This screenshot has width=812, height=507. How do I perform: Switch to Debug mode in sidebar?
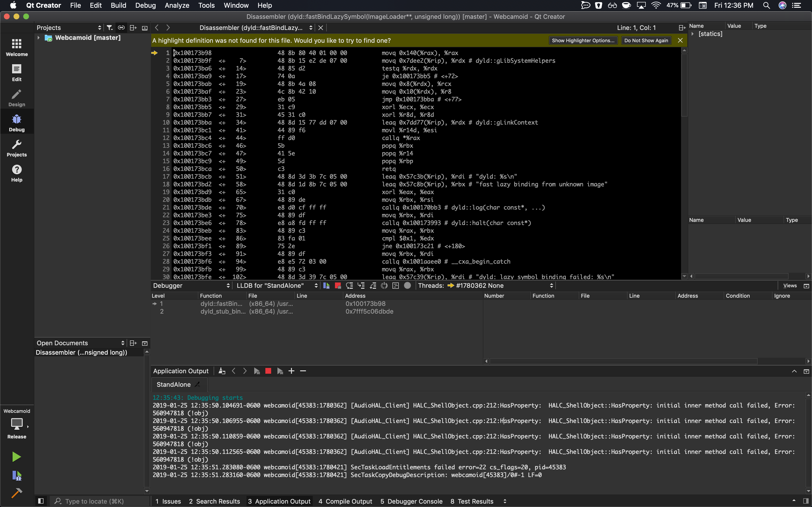coord(17,123)
